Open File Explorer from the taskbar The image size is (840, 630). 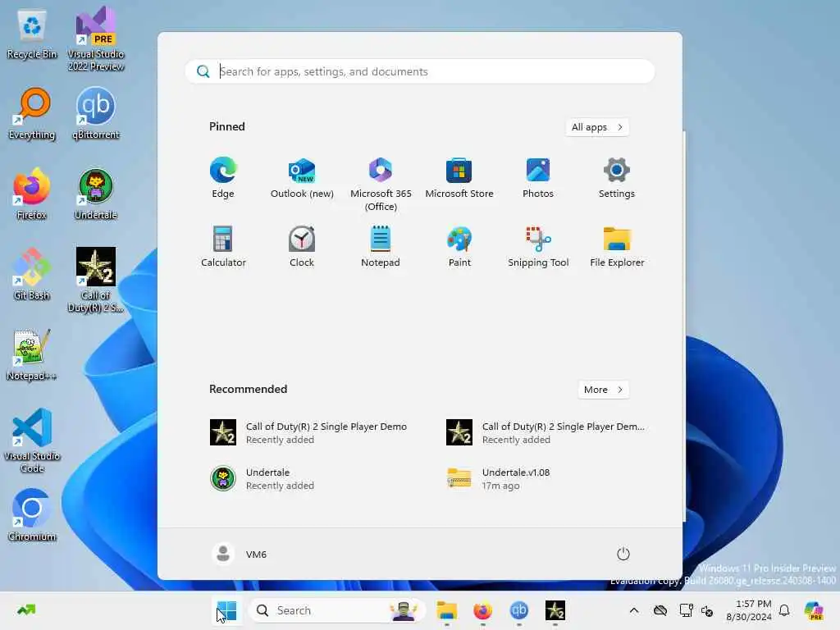(x=447, y=610)
